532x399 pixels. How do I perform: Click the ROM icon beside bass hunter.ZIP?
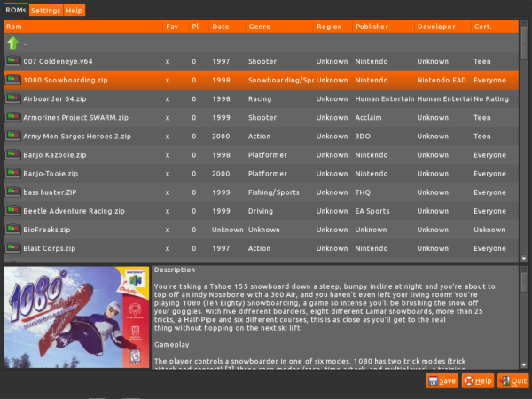[13, 192]
